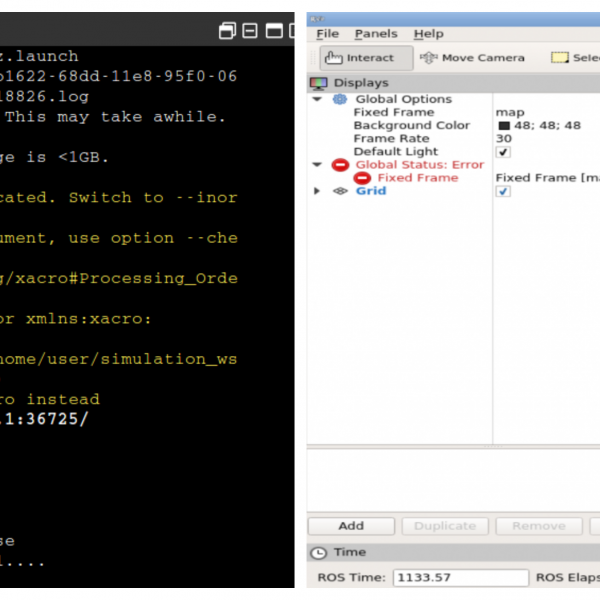Expand the Grid tree node
Viewport: 600px width, 600px height.
(317, 191)
